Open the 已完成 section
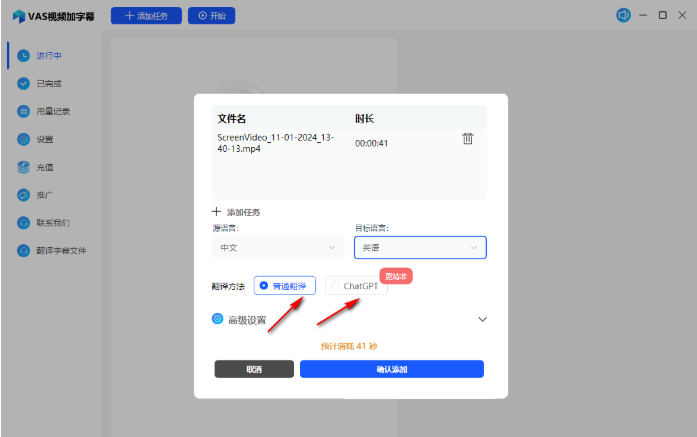 tap(51, 84)
